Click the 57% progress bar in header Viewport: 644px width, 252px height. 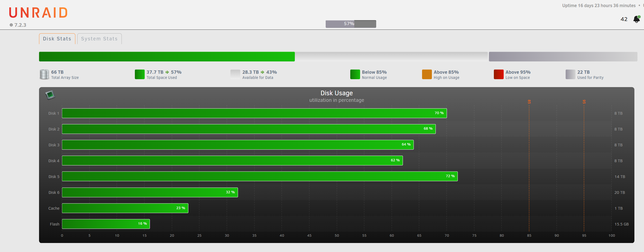click(x=351, y=24)
